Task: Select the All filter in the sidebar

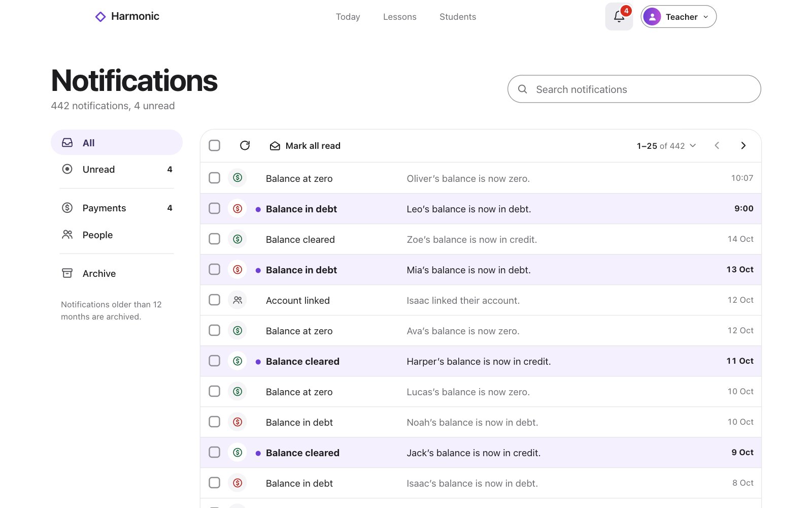Action: (117, 142)
